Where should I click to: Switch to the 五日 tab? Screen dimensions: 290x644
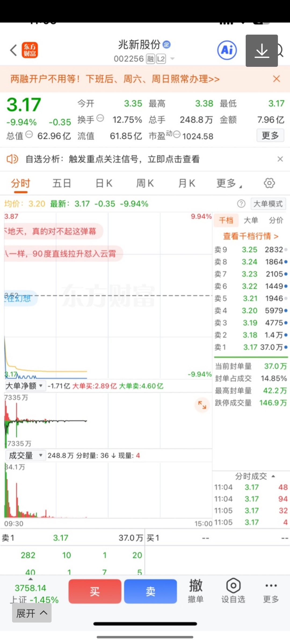pos(62,184)
